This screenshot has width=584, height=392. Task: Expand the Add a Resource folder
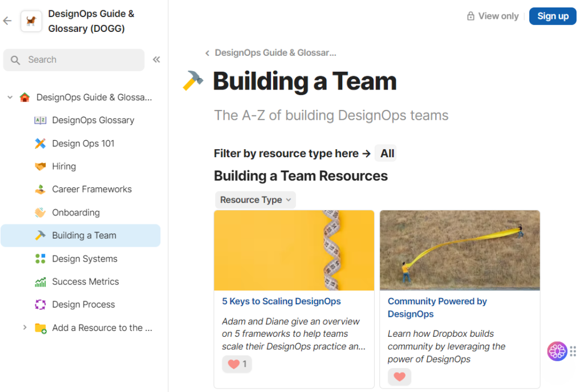pos(25,328)
